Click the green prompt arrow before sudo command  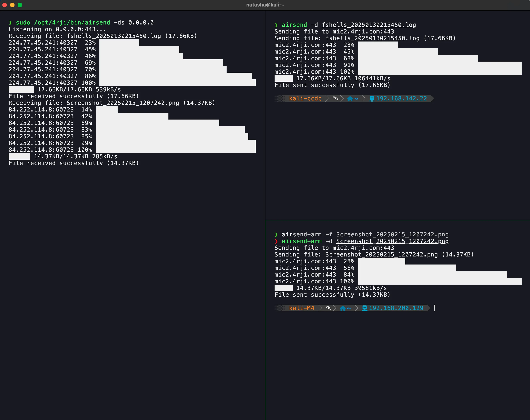coord(10,23)
